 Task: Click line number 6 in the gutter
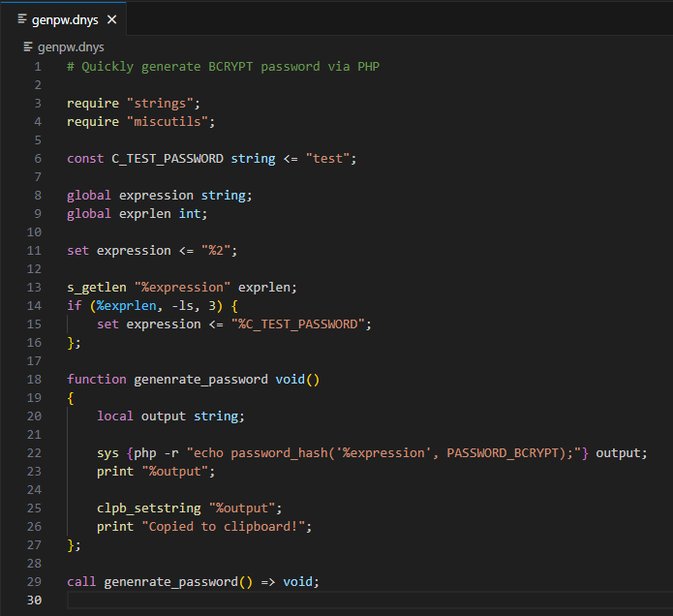pyautogui.click(x=38, y=159)
